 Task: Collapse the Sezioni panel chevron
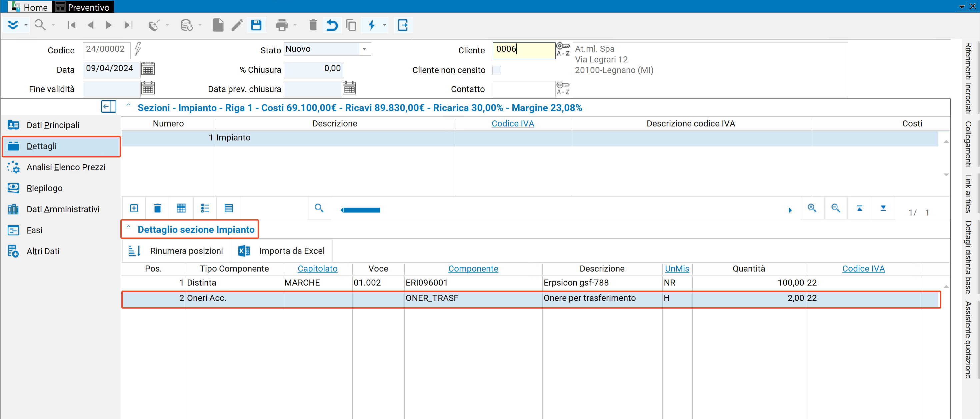[x=129, y=105]
